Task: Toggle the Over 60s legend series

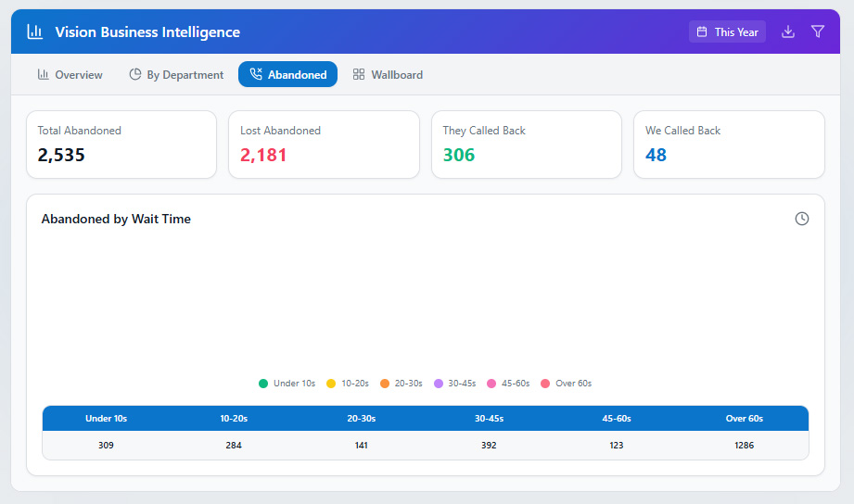Action: [x=566, y=384]
